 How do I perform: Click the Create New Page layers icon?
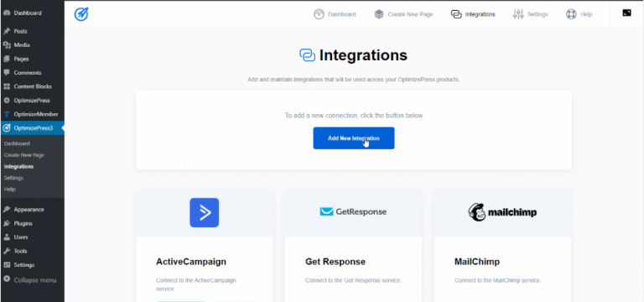click(379, 14)
